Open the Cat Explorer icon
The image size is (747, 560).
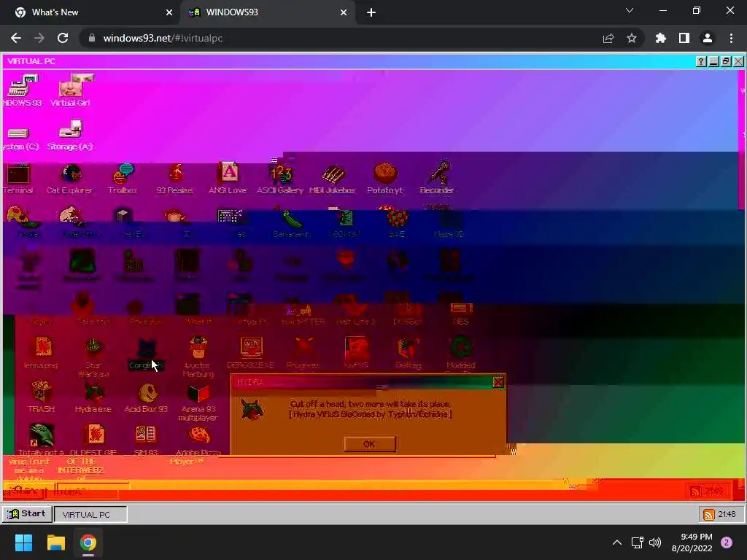69,179
